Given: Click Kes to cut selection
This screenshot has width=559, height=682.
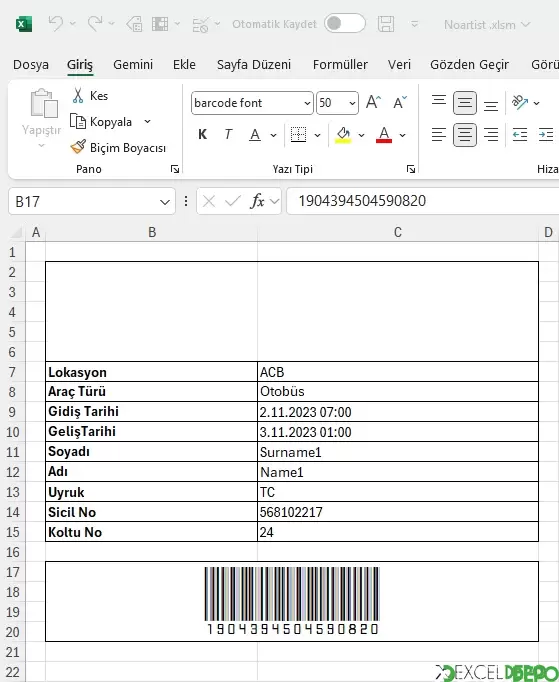Looking at the screenshot, I should pyautogui.click(x=90, y=96).
